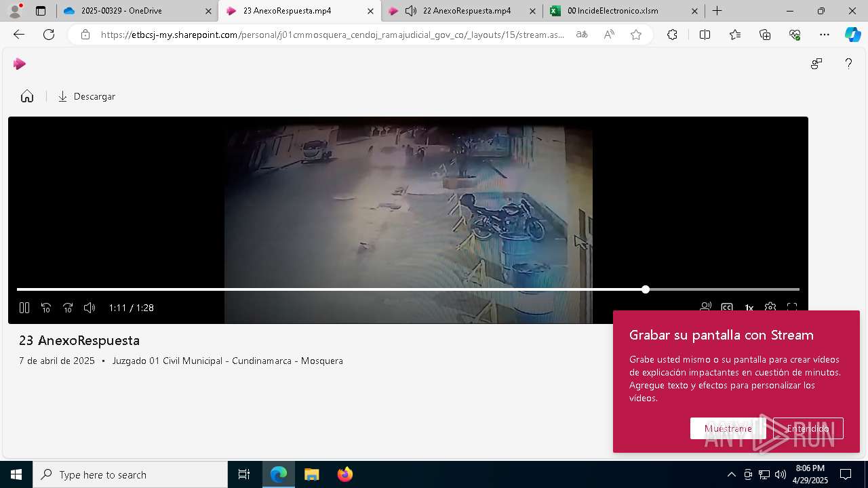
Task: Download the video with Descargar
Action: (x=87, y=96)
